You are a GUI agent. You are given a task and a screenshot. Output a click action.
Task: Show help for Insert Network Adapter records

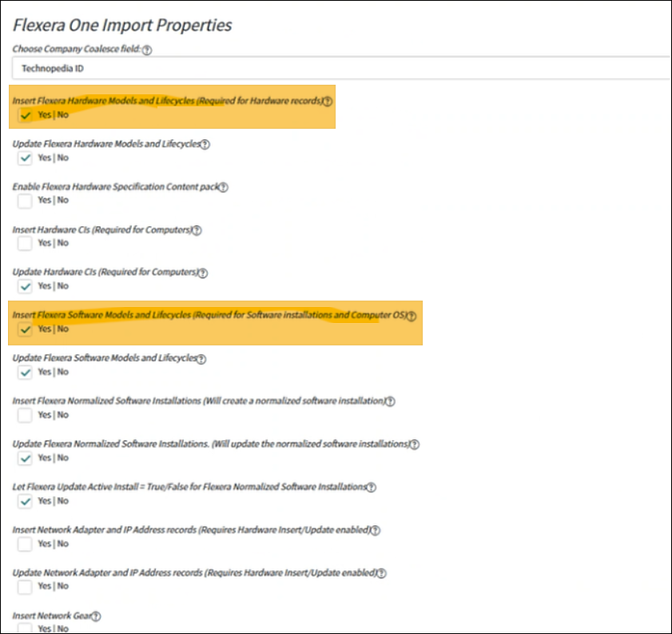[x=376, y=531]
